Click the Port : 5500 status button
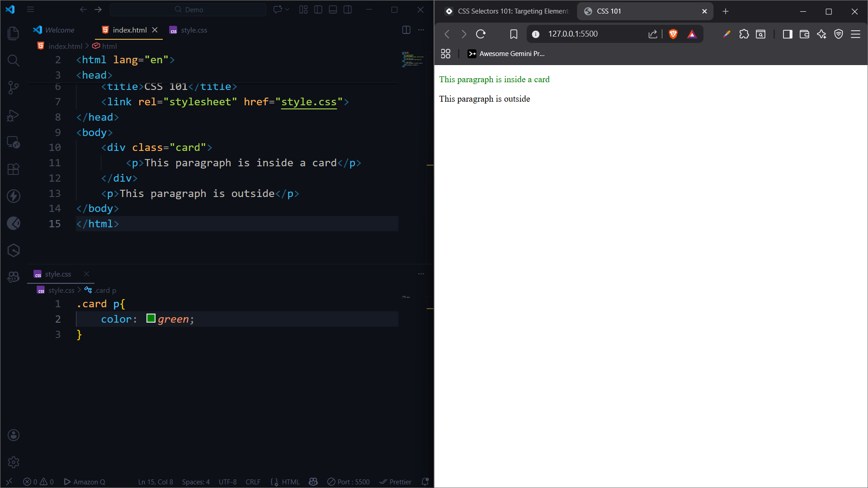The image size is (868, 488). [349, 482]
